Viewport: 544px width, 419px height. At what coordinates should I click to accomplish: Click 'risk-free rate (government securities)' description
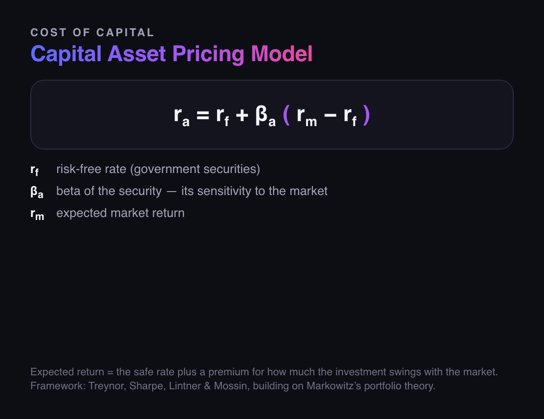[x=158, y=169]
